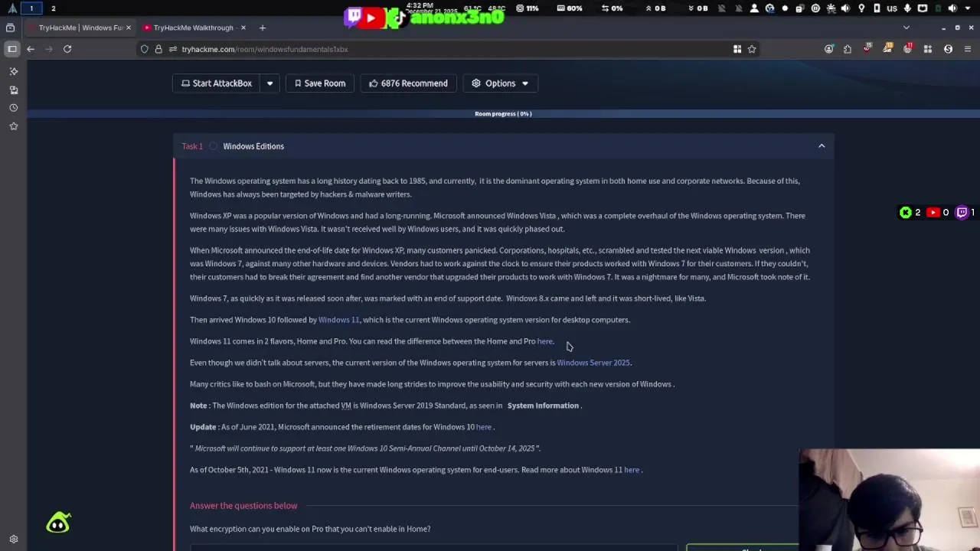Click the Save Room button
This screenshot has width=980, height=551.
(319, 83)
